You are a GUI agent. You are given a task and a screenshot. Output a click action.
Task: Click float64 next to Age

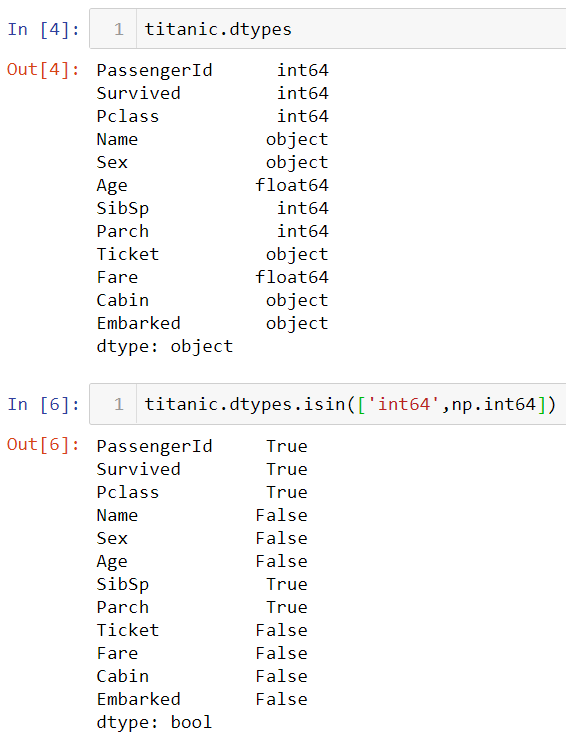point(292,185)
